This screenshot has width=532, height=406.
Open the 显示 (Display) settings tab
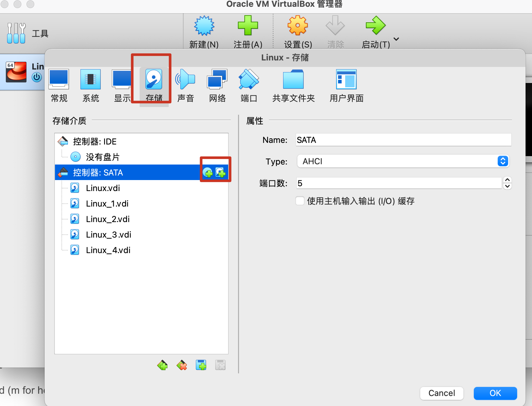(122, 86)
